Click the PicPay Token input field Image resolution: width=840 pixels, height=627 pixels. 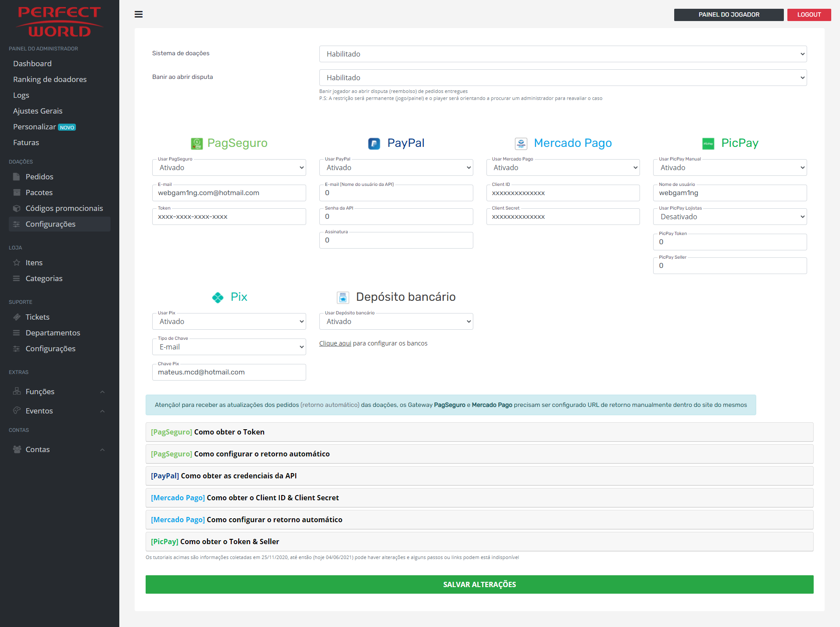tap(730, 242)
